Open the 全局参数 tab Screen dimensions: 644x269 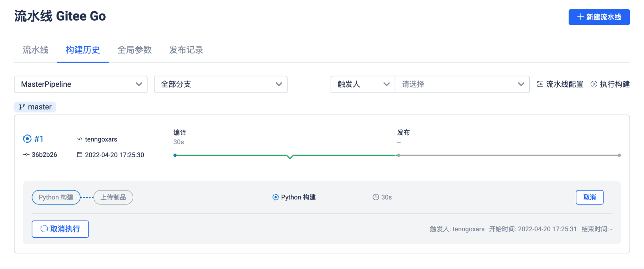coord(135,50)
